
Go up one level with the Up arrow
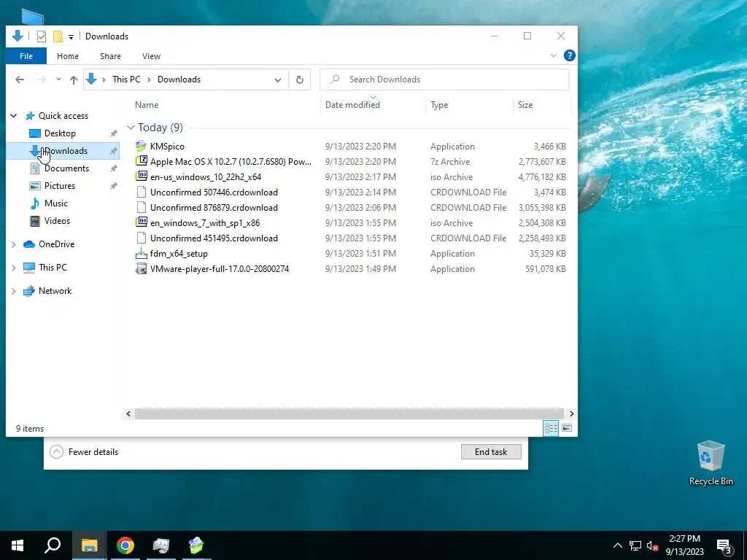pos(74,79)
